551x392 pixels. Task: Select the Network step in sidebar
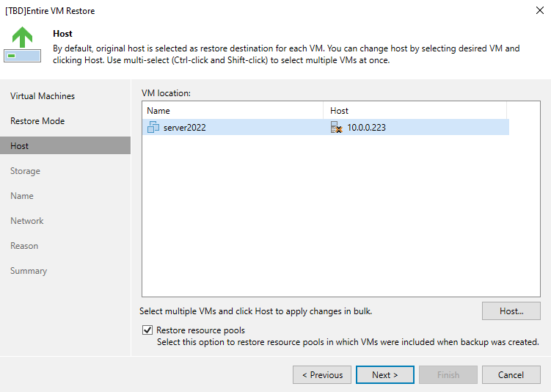pyautogui.click(x=27, y=221)
